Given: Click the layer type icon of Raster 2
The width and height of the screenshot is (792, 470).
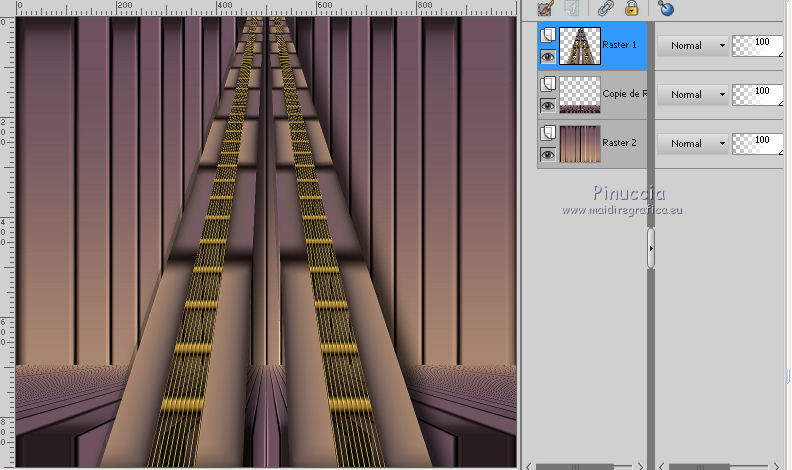Looking at the screenshot, I should [x=548, y=133].
